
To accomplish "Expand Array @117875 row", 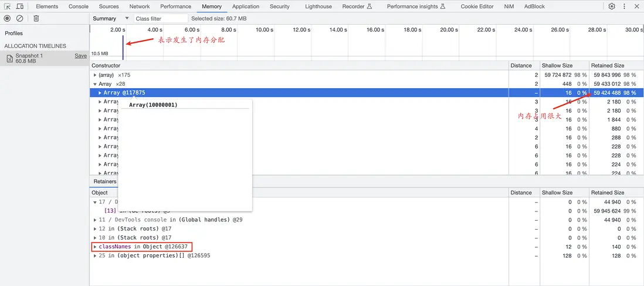I will pyautogui.click(x=100, y=93).
